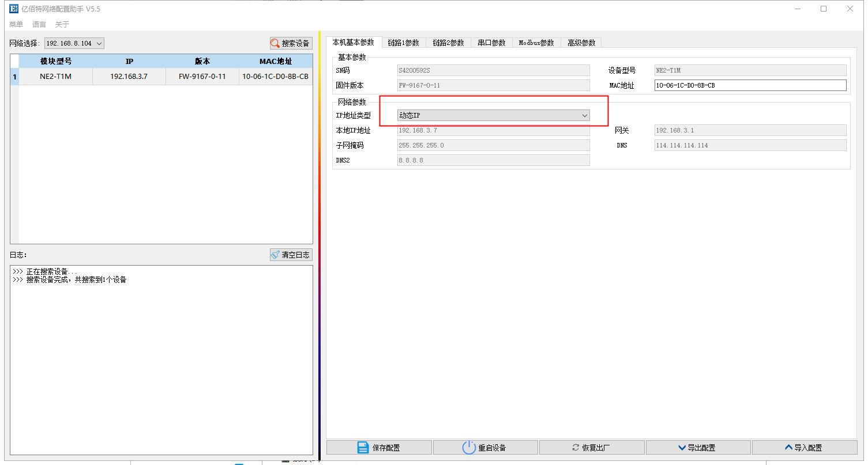This screenshot has height=465, width=868.
Task: Switch to the 链路1参数 tab
Action: (403, 43)
